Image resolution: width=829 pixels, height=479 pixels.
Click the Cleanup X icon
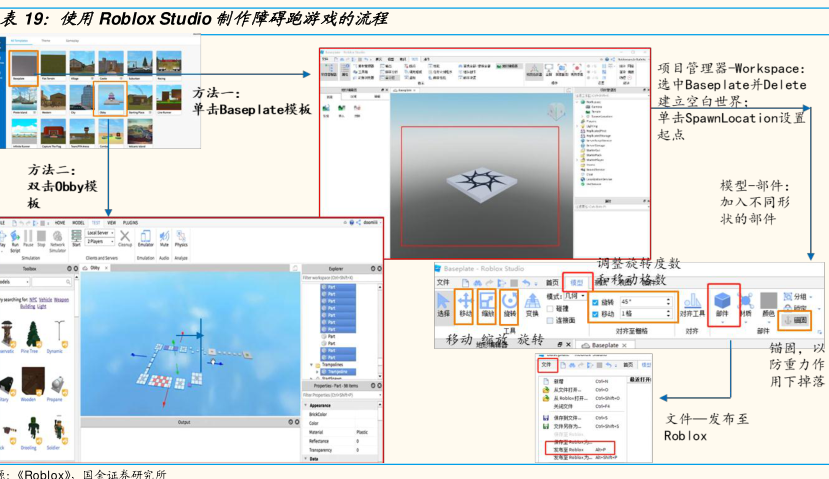pos(125,238)
